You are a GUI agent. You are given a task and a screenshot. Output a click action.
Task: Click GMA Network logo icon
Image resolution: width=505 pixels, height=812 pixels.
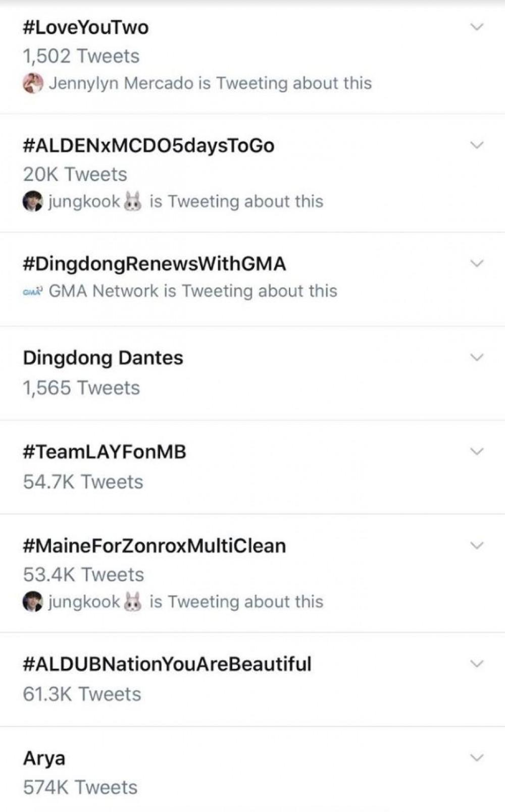(x=33, y=291)
